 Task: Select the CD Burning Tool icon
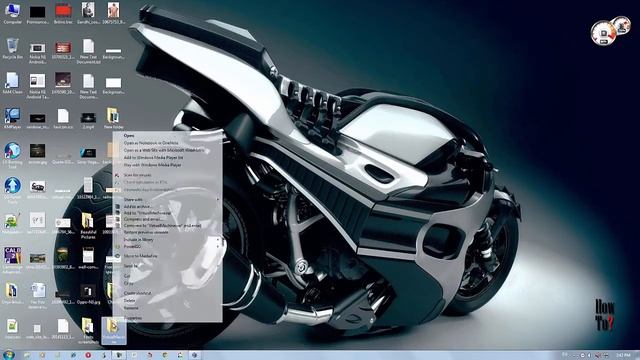tap(12, 155)
